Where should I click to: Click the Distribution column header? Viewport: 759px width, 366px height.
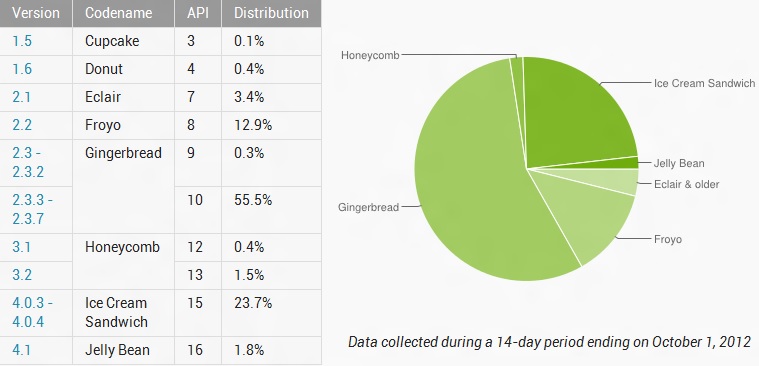[271, 13]
